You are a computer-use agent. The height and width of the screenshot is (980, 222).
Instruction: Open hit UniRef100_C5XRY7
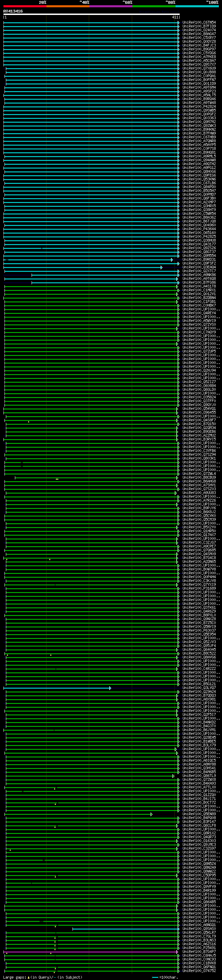click(199, 38)
